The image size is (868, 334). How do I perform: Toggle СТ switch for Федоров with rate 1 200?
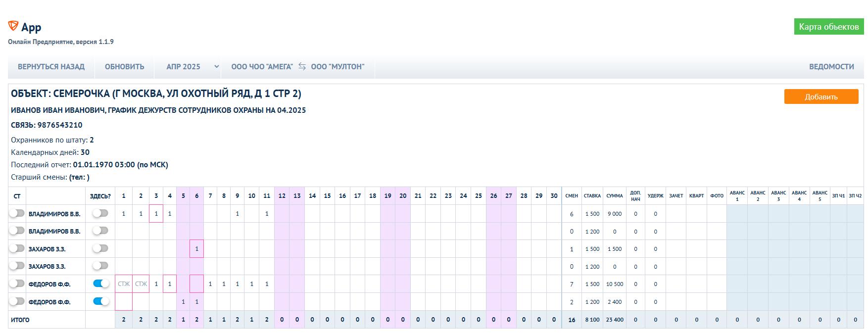(17, 301)
